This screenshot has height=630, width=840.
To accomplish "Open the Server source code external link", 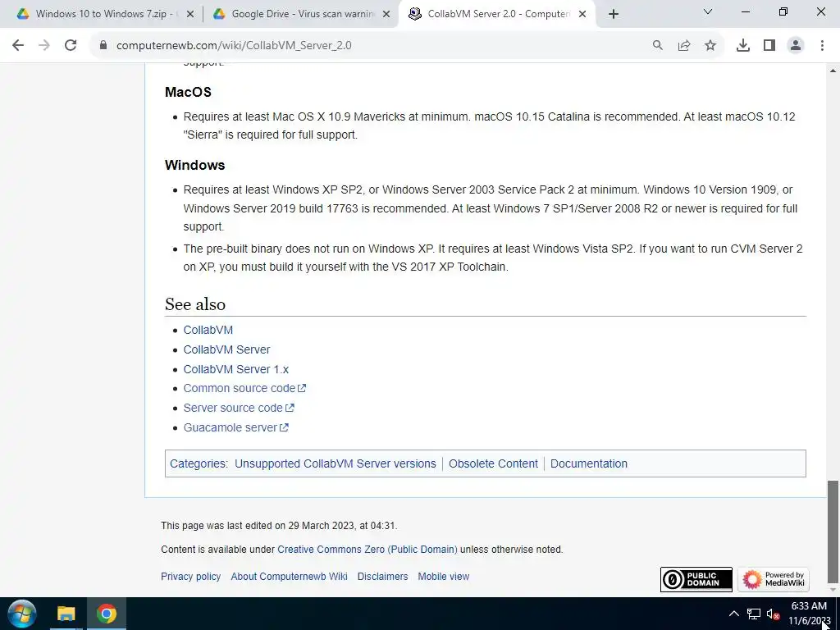I will tap(239, 409).
